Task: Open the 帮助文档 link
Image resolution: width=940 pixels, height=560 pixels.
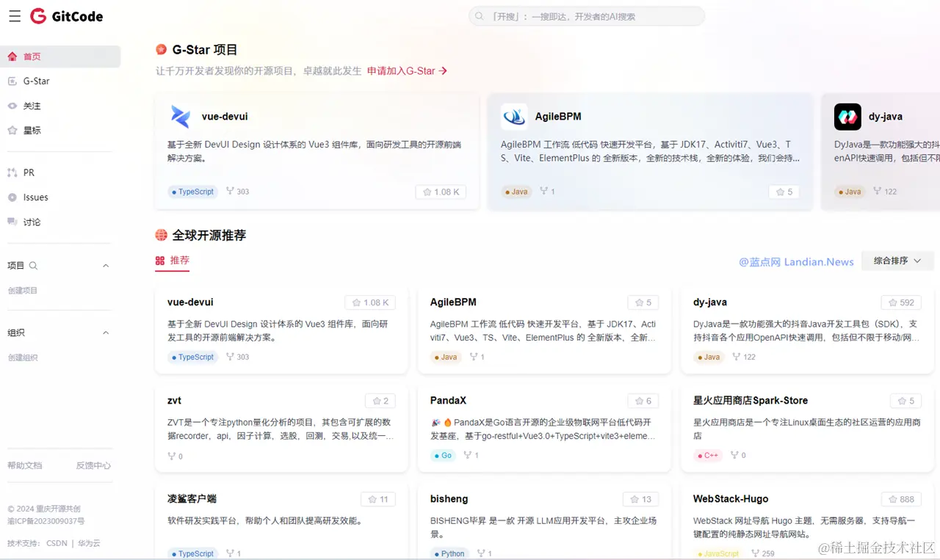Action: [25, 465]
